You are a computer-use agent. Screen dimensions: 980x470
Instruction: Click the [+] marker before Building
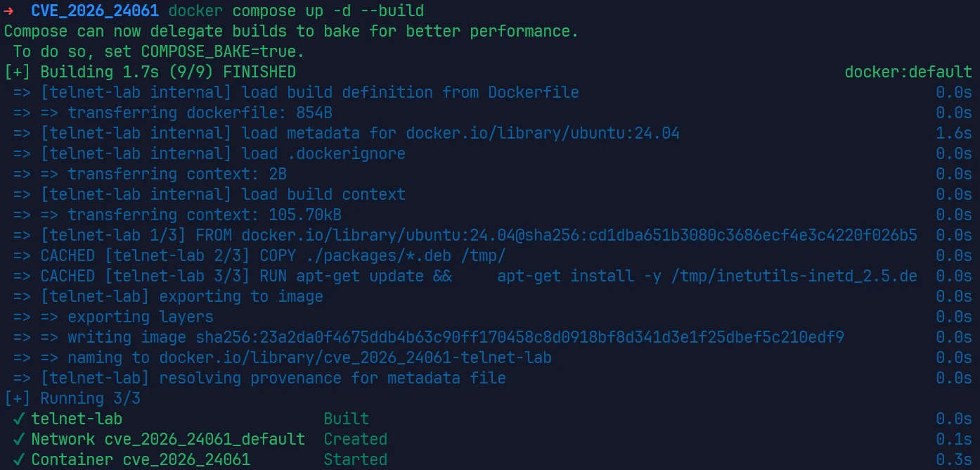tap(18, 72)
